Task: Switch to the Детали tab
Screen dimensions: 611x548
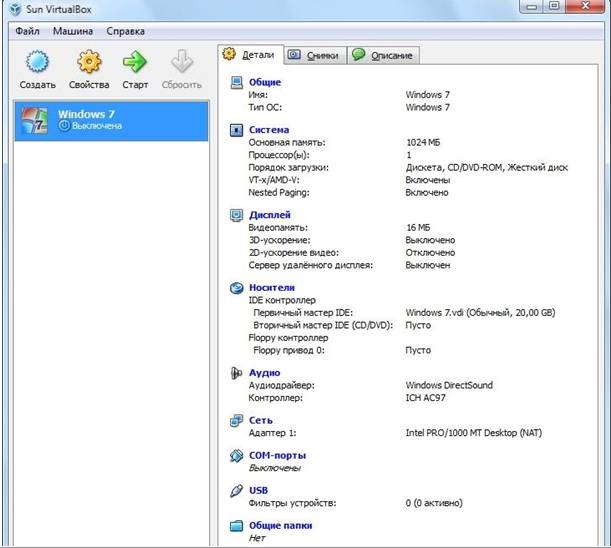Action: (251, 55)
